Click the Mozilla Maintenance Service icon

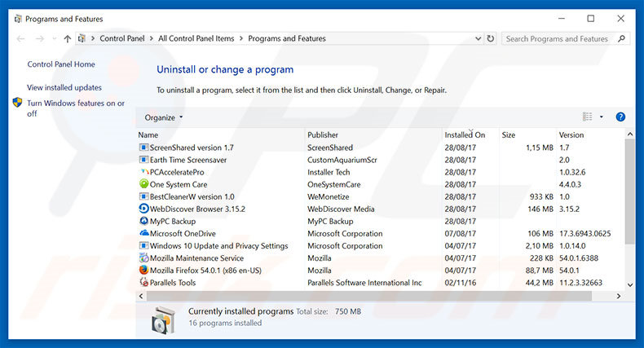point(143,258)
